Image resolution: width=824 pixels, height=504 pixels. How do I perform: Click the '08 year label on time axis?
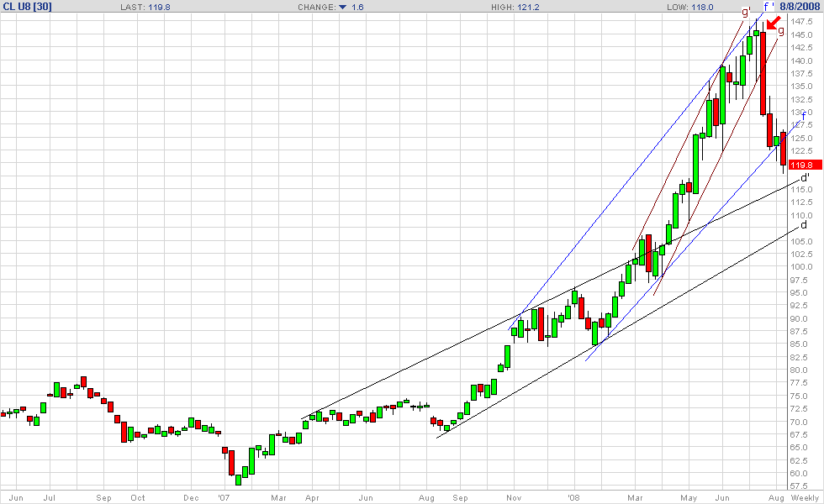pyautogui.click(x=573, y=497)
